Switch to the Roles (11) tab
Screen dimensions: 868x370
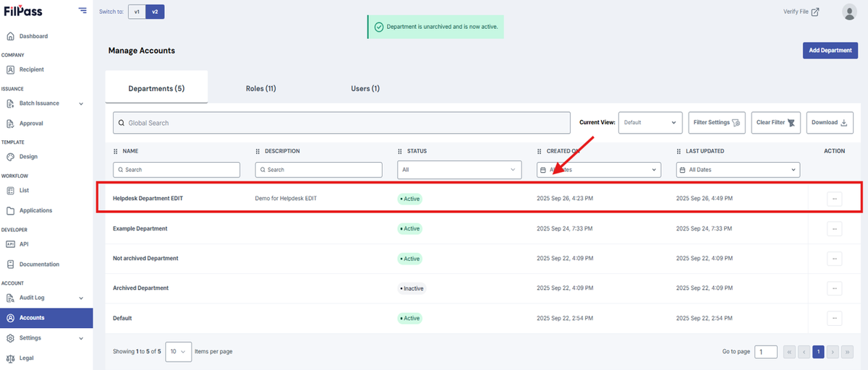pos(260,88)
